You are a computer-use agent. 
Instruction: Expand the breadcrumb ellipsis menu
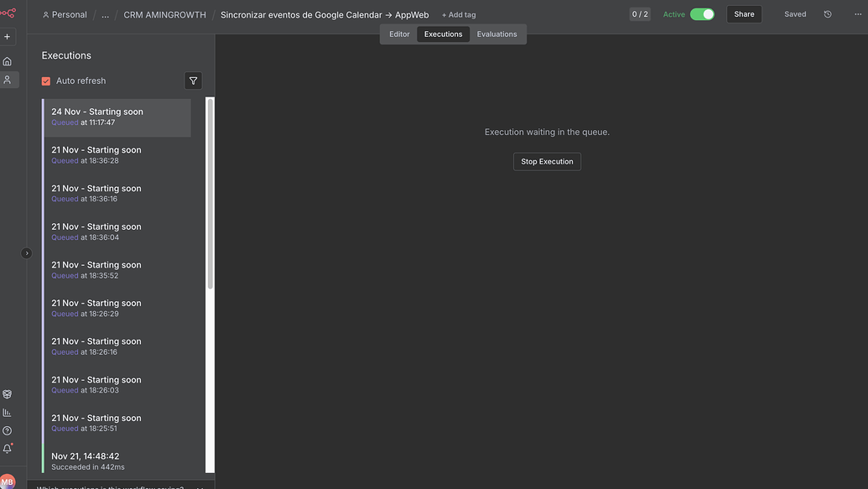105,13
